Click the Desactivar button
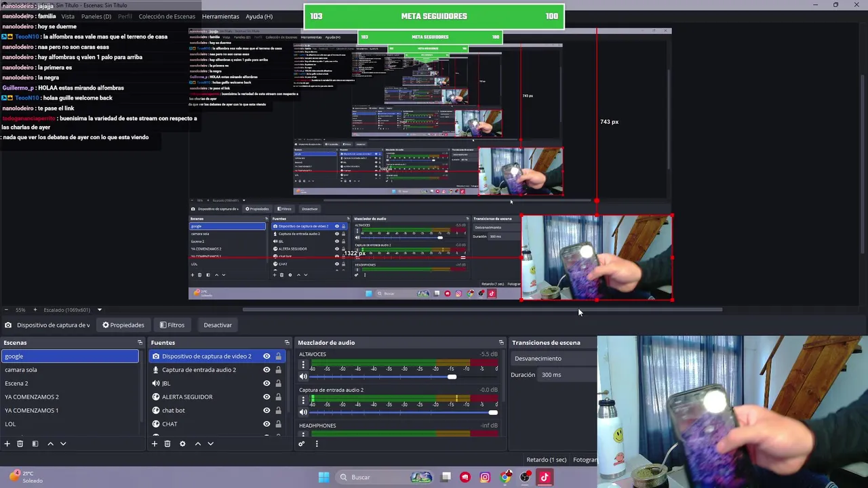 click(x=218, y=325)
